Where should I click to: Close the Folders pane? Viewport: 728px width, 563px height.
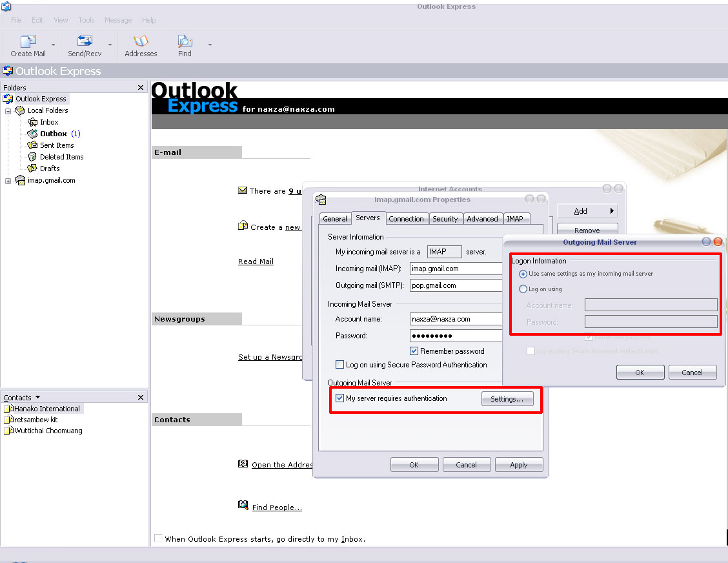[141, 87]
